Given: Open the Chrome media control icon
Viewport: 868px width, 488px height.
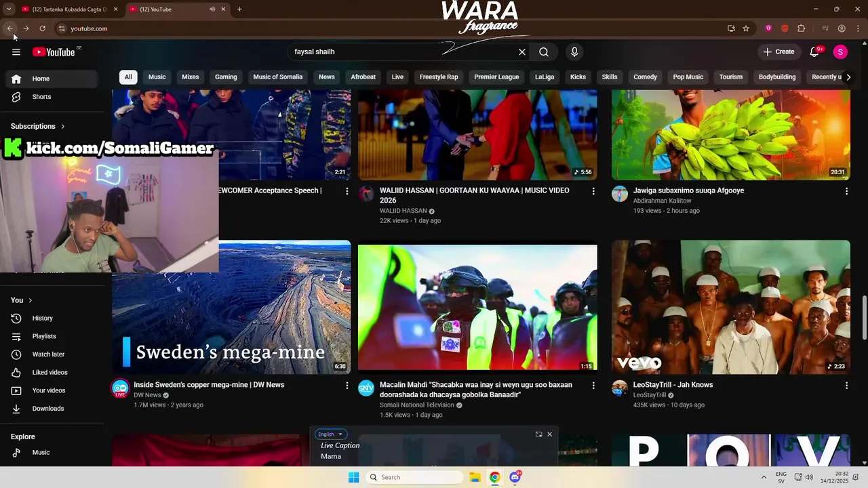Looking at the screenshot, I should 825,28.
